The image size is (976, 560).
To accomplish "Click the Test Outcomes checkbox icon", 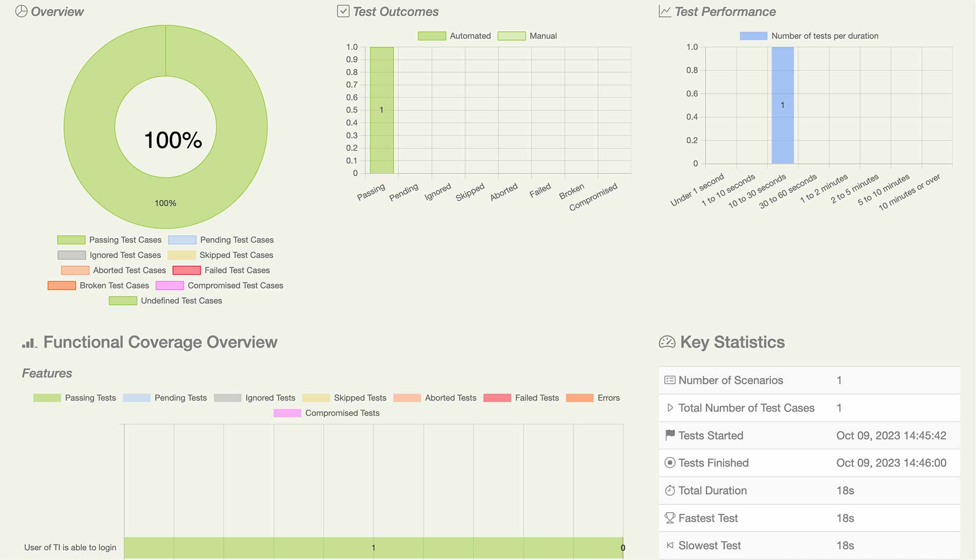I will [343, 11].
